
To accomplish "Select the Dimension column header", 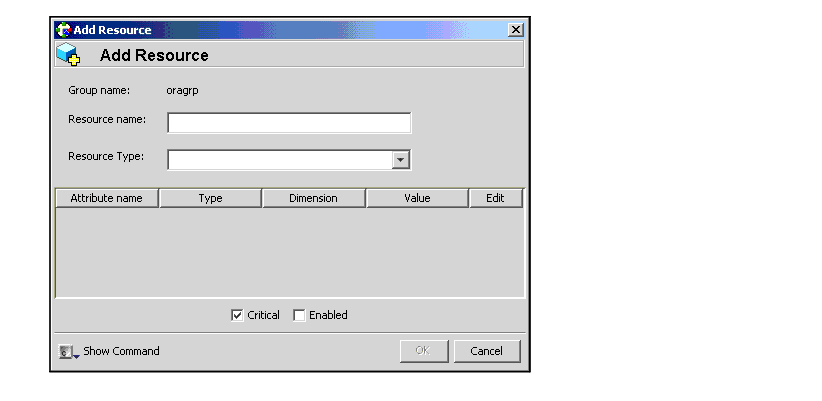I will [313, 198].
